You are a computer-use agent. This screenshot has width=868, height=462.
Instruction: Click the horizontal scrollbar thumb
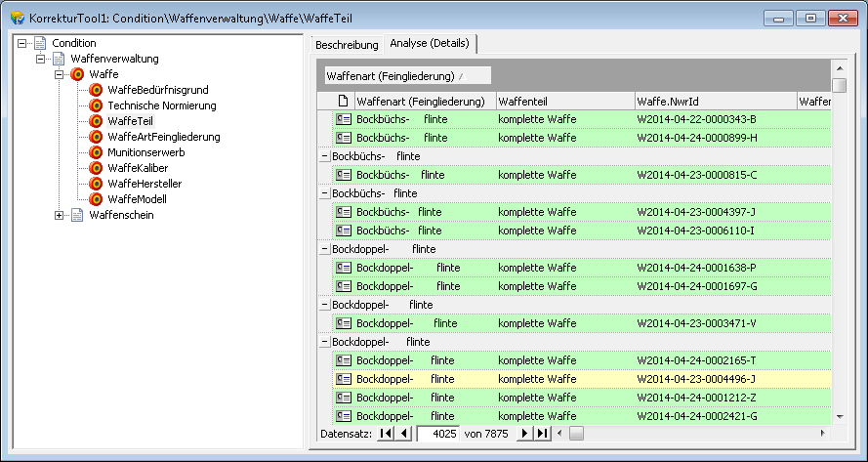click(x=576, y=433)
